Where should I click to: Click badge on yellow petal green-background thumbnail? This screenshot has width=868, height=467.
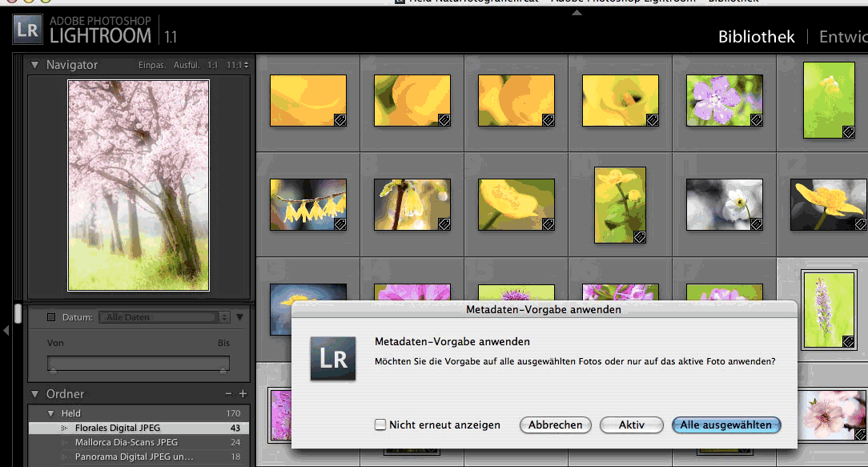548,223
